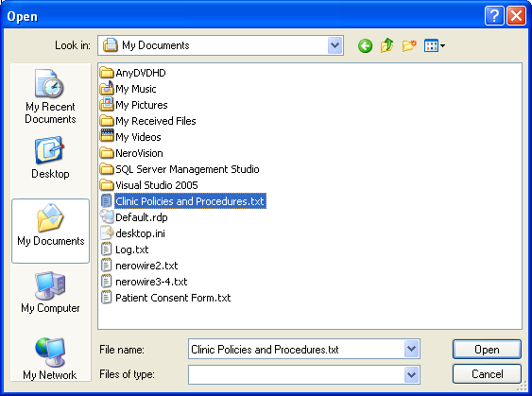Go back using the green arrow icon
This screenshot has width=532, height=396.
click(365, 45)
